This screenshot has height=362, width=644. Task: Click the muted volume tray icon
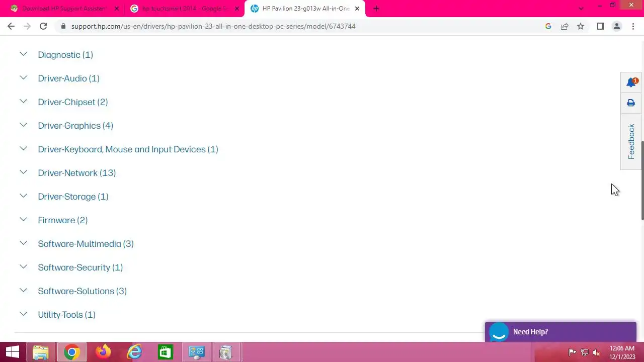597,352
